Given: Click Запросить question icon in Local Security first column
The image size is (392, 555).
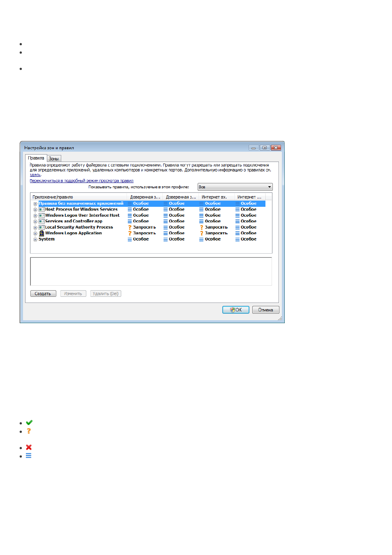Looking at the screenshot, I should point(130,227).
